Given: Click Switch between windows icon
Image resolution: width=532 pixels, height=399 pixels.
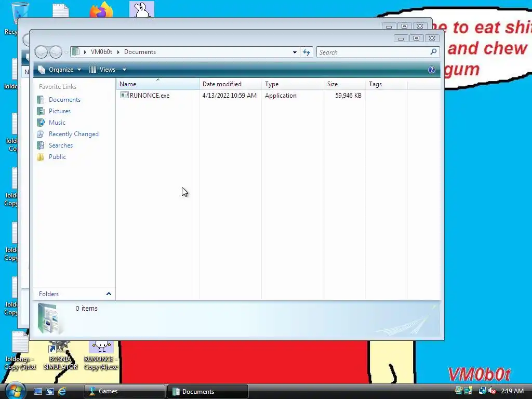Looking at the screenshot, I should point(49,392).
